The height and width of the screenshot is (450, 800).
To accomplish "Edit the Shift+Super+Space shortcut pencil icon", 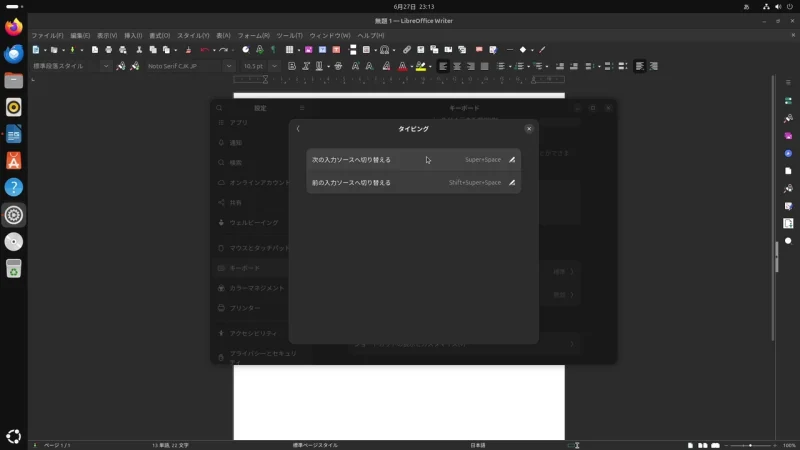I will click(x=512, y=183).
